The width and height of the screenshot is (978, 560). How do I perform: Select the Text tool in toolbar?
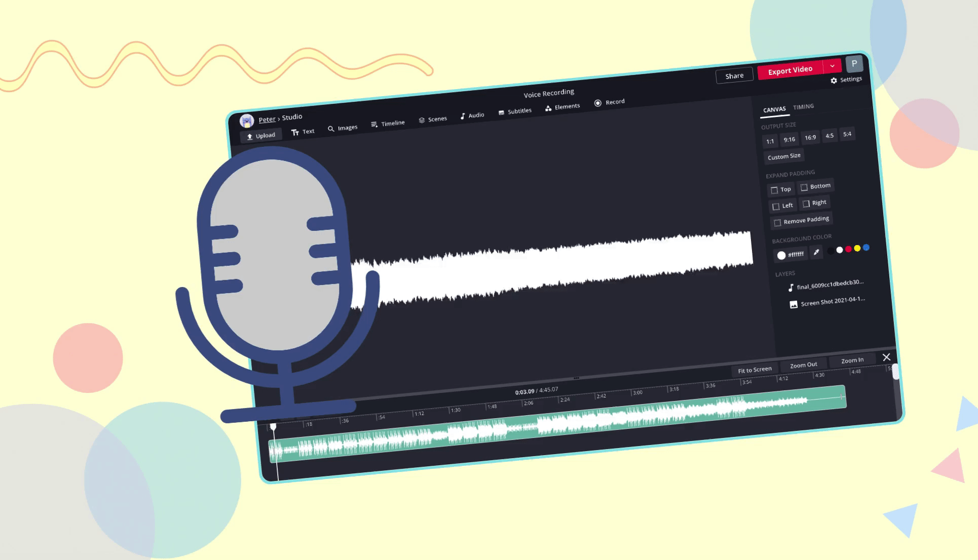303,132
